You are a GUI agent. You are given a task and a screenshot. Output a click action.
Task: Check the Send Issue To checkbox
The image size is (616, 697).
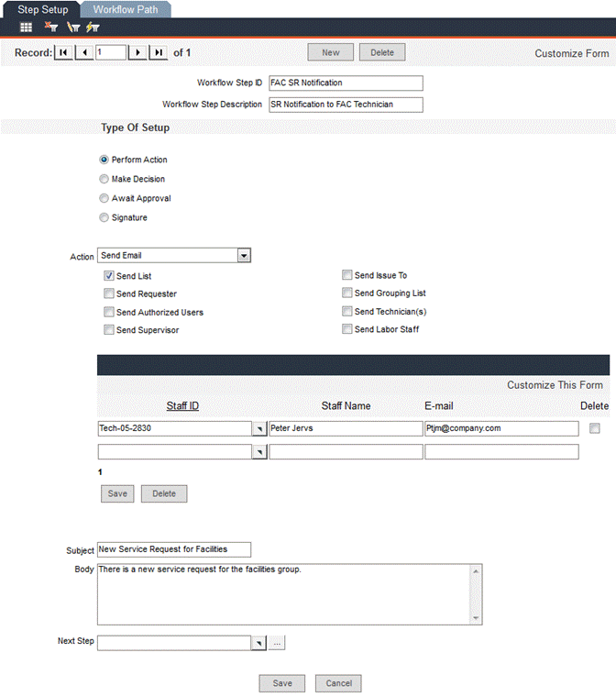point(347,275)
